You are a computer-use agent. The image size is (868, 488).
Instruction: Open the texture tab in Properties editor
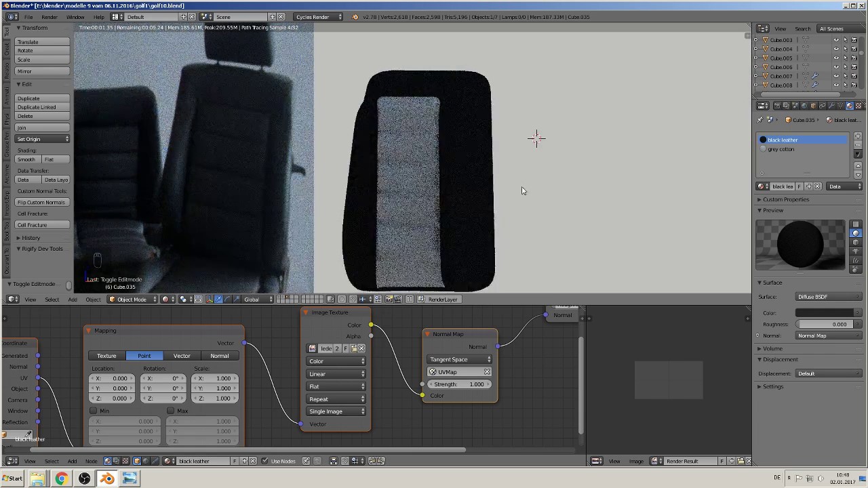(859, 106)
